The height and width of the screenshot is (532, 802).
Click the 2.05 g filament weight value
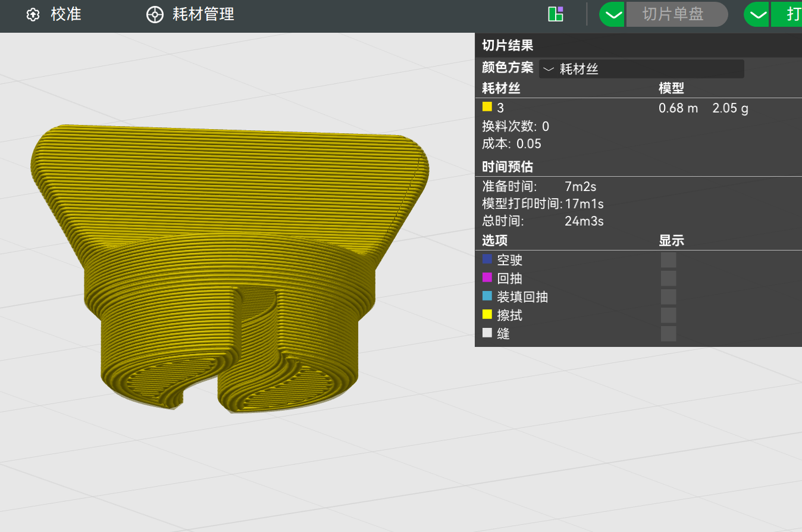pyautogui.click(x=730, y=108)
